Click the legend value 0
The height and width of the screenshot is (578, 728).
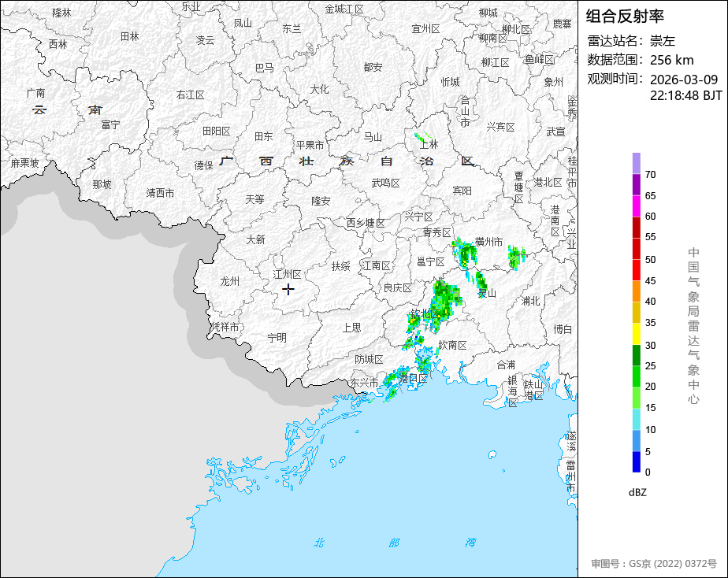(648, 472)
